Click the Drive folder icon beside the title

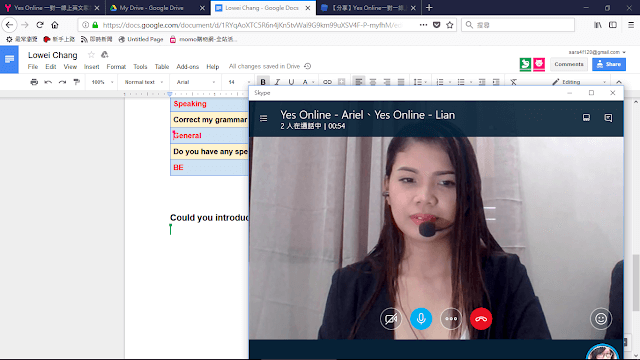104,55
